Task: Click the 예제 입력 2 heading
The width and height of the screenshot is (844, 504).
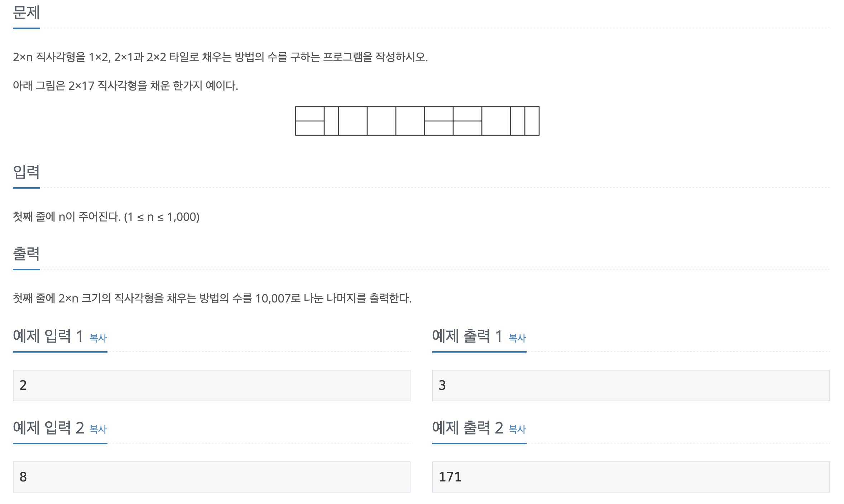Action: pyautogui.click(x=48, y=428)
